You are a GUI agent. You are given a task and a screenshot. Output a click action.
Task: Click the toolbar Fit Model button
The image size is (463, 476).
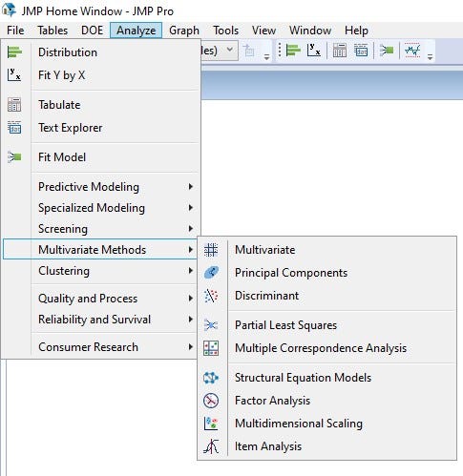tap(387, 51)
